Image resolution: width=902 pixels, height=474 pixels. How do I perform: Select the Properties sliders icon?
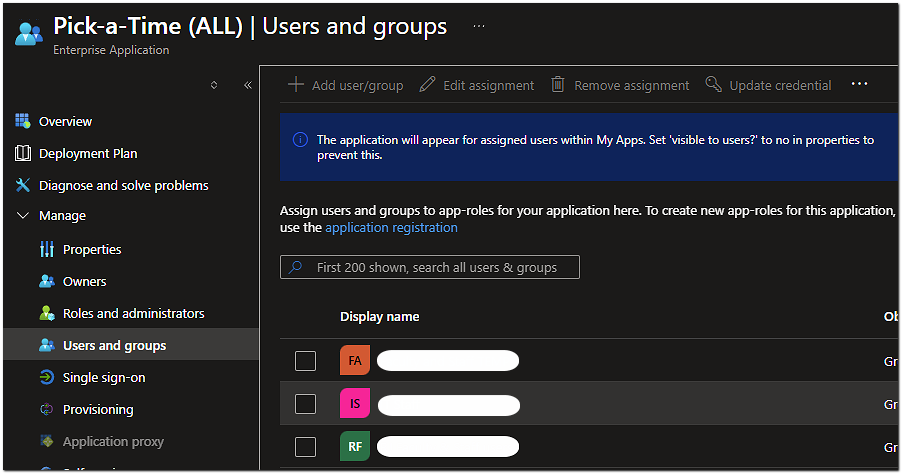47,249
